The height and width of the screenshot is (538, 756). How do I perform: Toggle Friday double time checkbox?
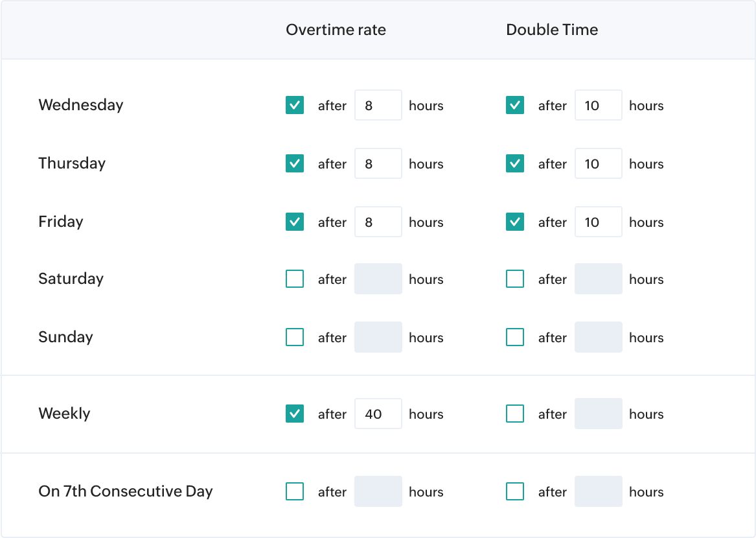[515, 222]
